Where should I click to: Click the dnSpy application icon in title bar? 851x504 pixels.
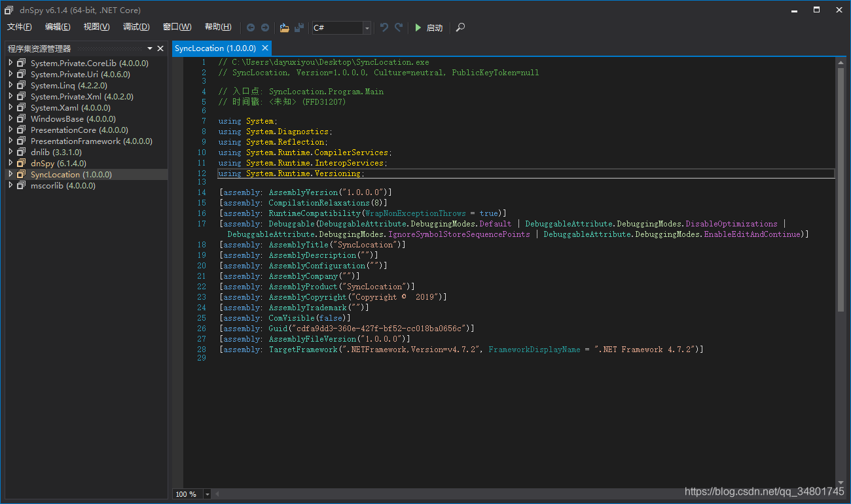pos(9,10)
